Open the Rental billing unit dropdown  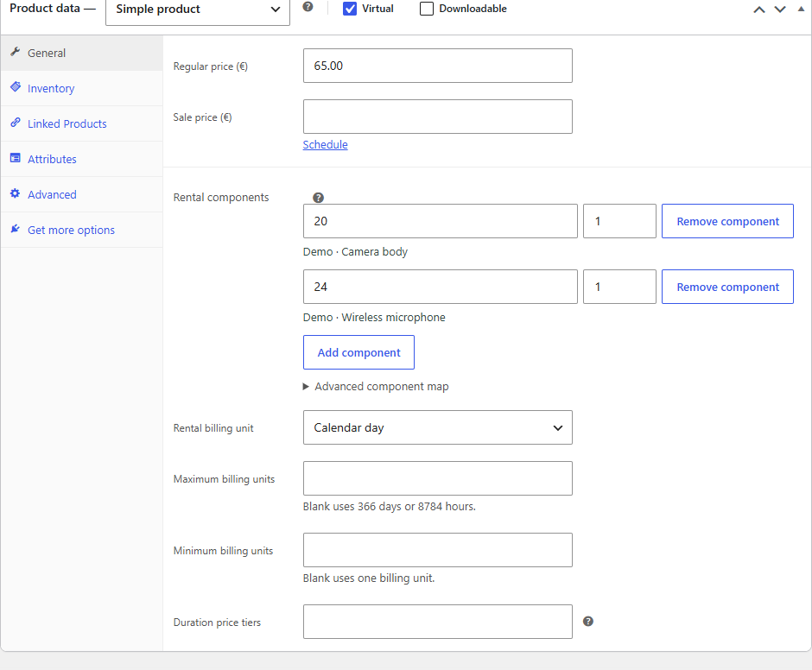pos(438,427)
